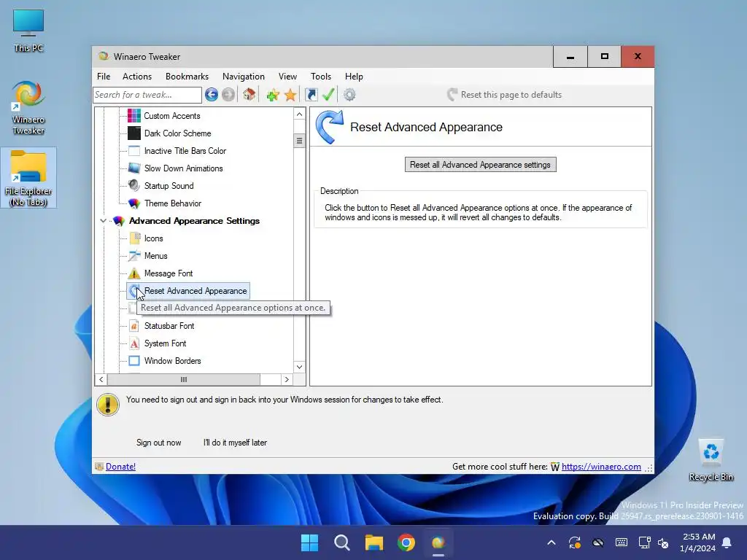Viewport: 747px width, 560px height.
Task: Open the Bookmarks menu
Action: (187, 76)
